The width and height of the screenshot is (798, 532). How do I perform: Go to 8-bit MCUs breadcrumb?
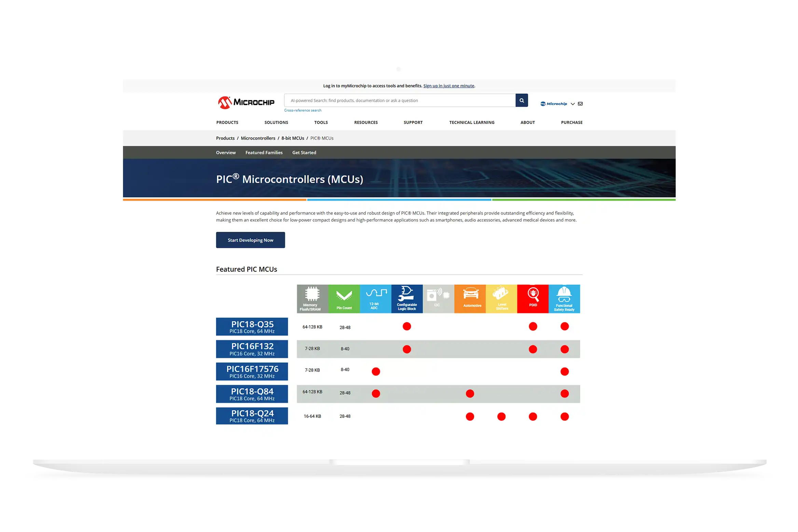click(292, 138)
